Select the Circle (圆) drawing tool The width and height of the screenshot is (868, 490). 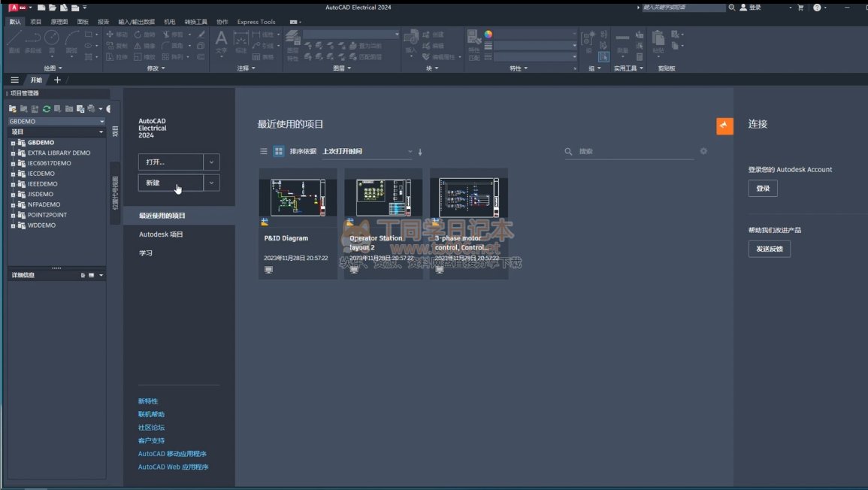(52, 38)
